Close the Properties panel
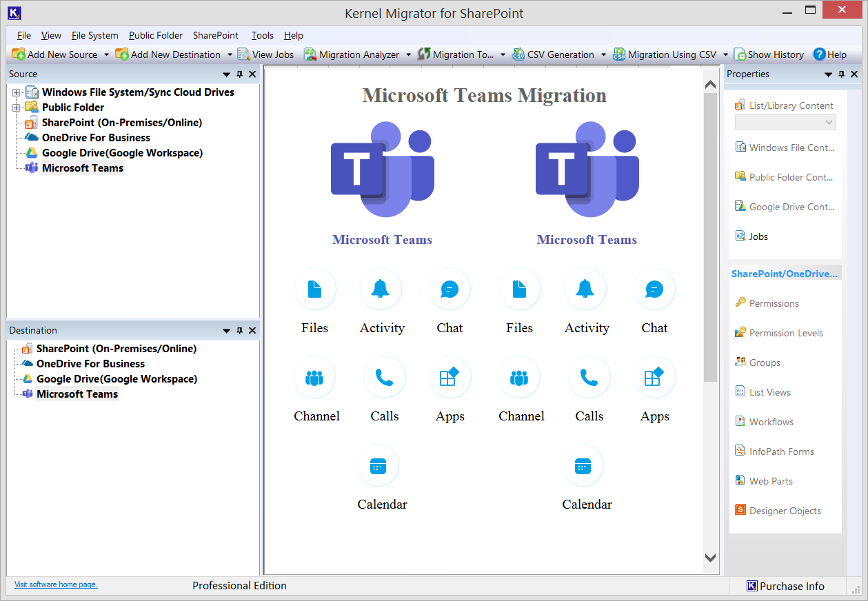 [x=854, y=74]
